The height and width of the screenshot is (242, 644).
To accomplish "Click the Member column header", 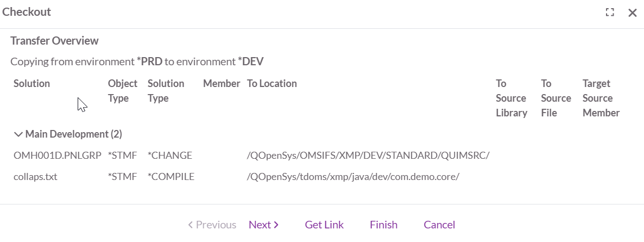I will pos(222,84).
